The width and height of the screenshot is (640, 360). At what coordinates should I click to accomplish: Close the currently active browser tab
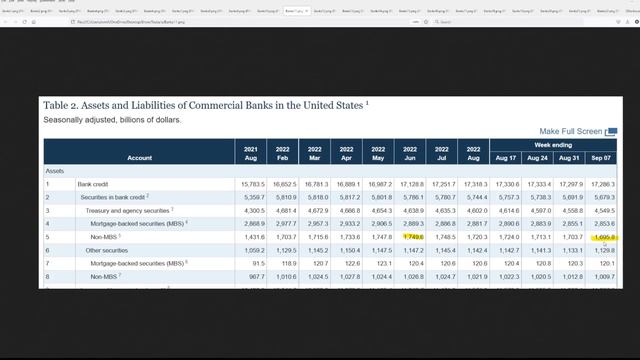click(307, 11)
